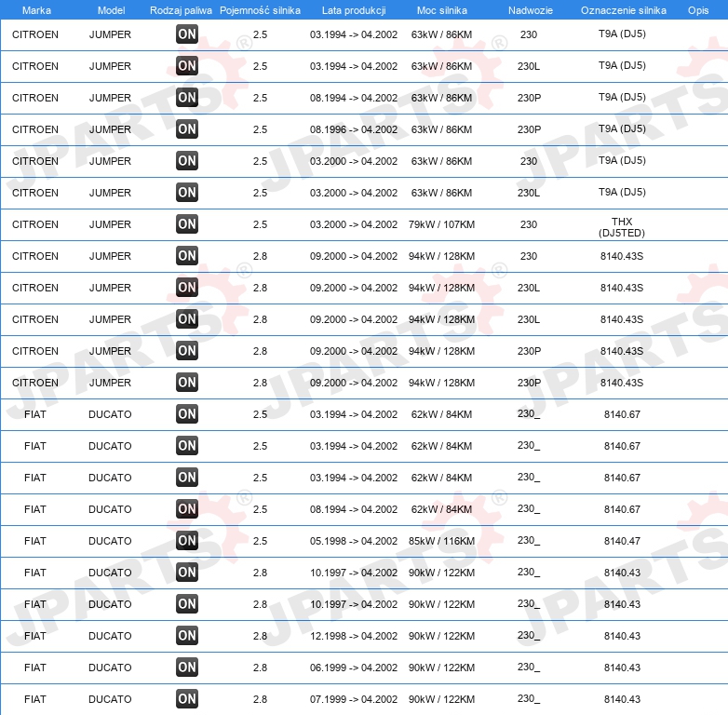Select the JUMPER cell in the 79kW / 107KM row

110,224
